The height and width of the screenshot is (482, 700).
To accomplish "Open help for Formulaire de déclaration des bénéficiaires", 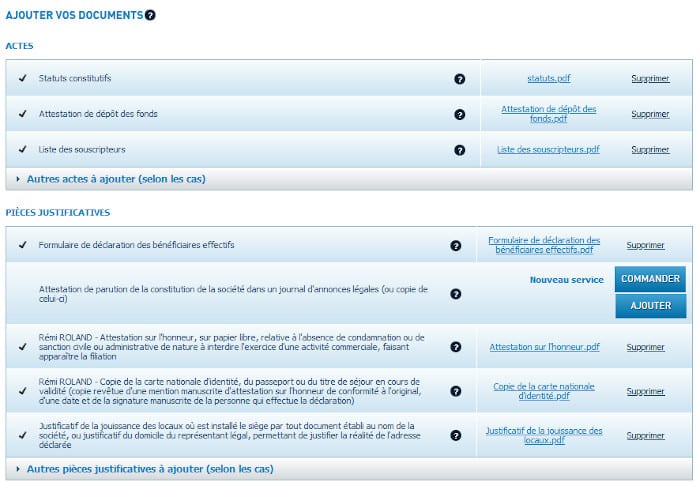I will (x=456, y=245).
